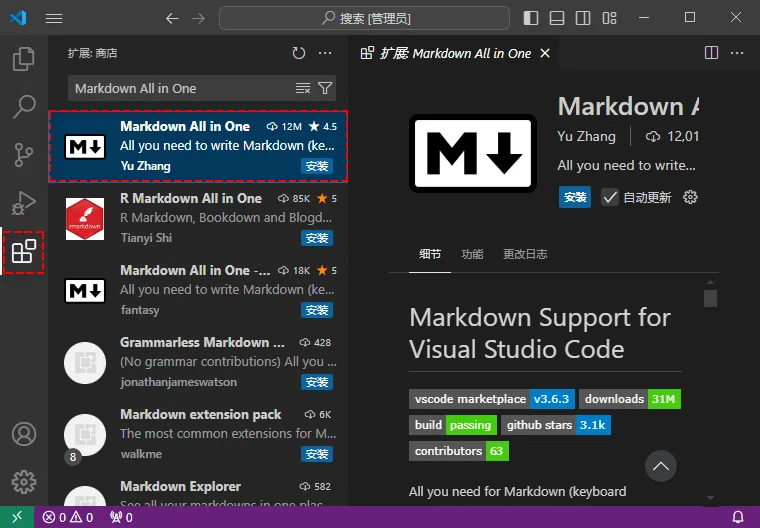
Task: Open the Manage gear in activity bar
Action: pyautogui.click(x=24, y=482)
